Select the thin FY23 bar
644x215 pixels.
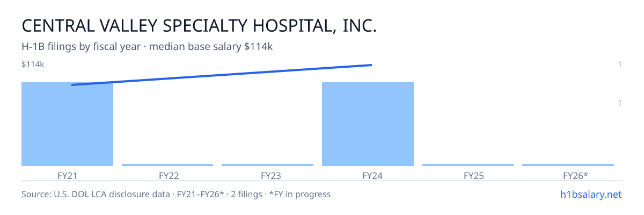coord(267,165)
